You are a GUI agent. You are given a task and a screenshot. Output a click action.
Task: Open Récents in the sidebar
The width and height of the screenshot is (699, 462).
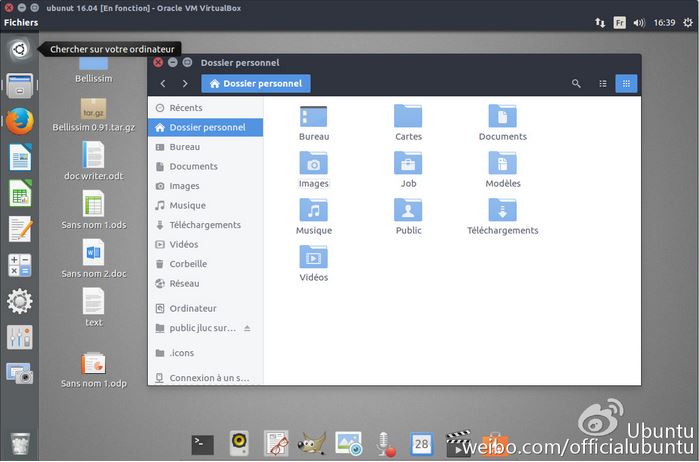coord(185,108)
